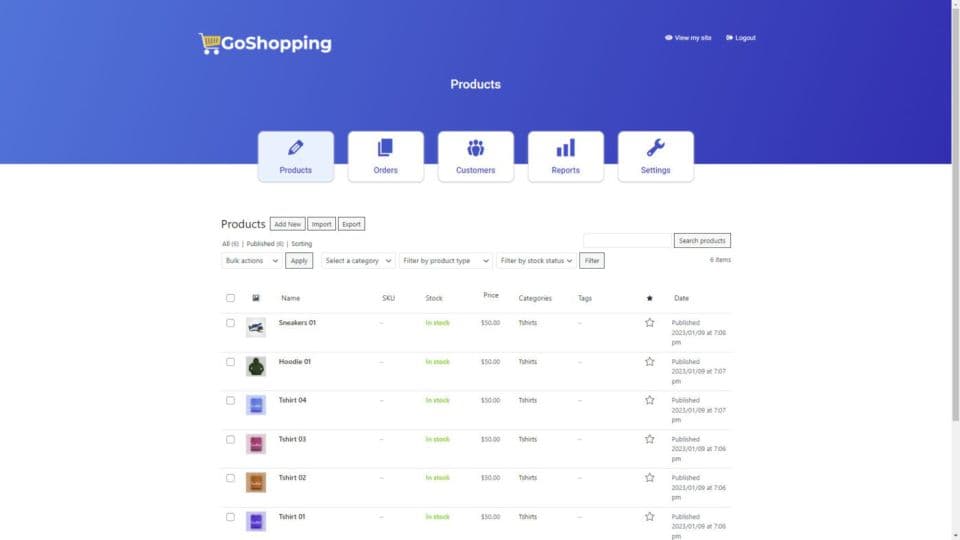Click the Export button
960x540 pixels.
351,224
